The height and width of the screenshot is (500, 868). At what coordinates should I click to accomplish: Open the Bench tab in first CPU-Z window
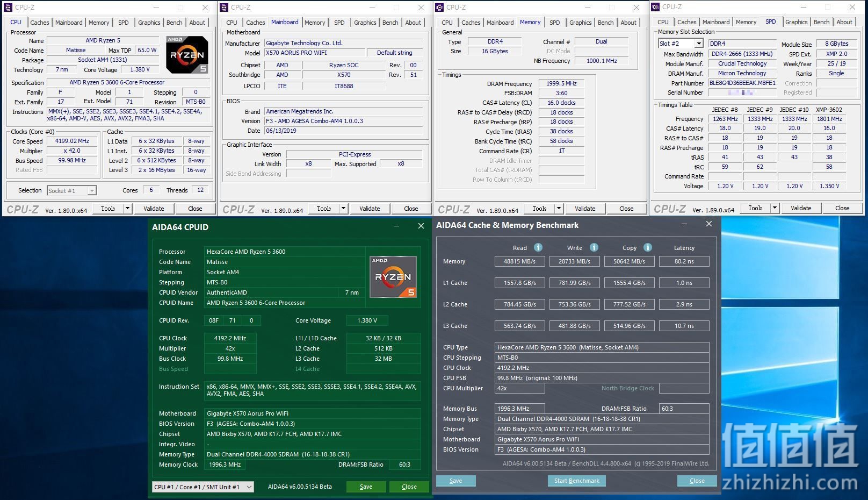click(x=175, y=23)
